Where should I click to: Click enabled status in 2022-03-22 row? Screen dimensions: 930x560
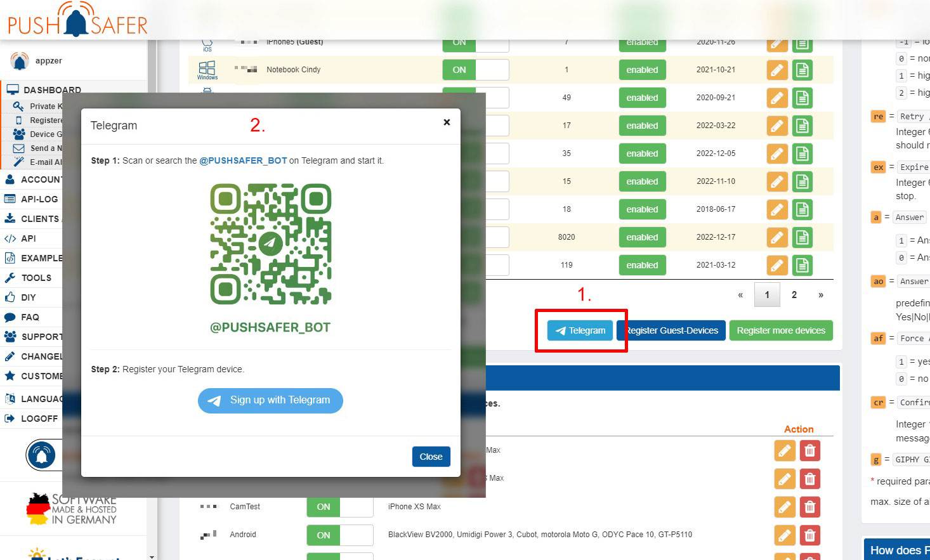click(x=642, y=126)
